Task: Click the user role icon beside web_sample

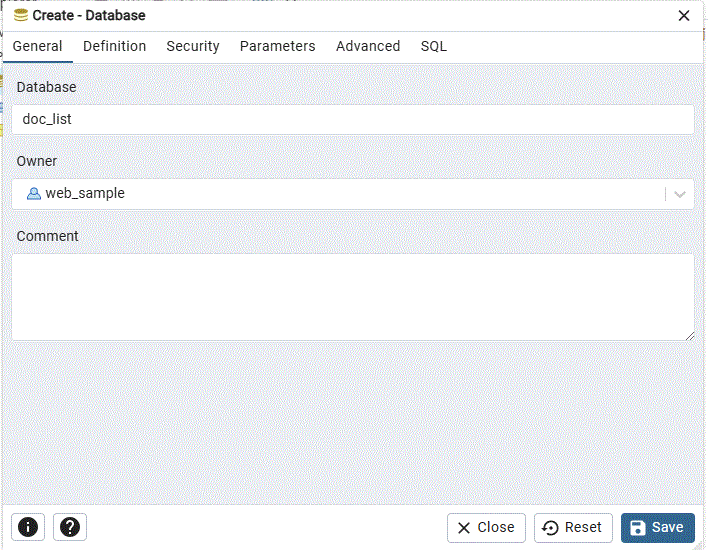Action: point(33,194)
